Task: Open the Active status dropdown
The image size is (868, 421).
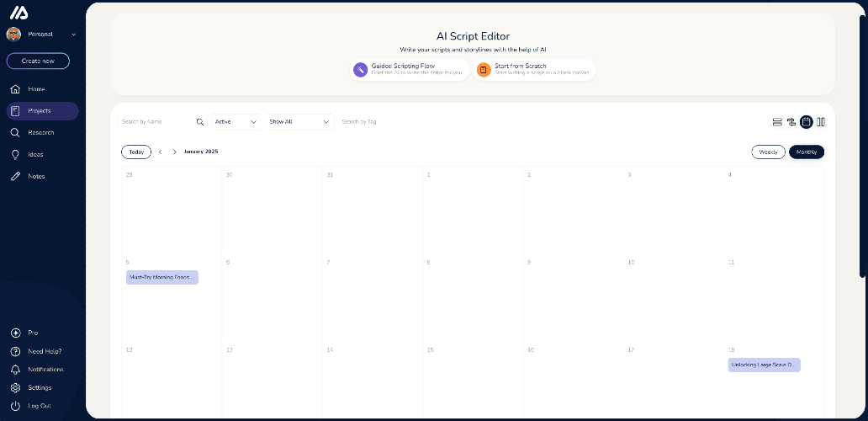Action: pyautogui.click(x=236, y=122)
